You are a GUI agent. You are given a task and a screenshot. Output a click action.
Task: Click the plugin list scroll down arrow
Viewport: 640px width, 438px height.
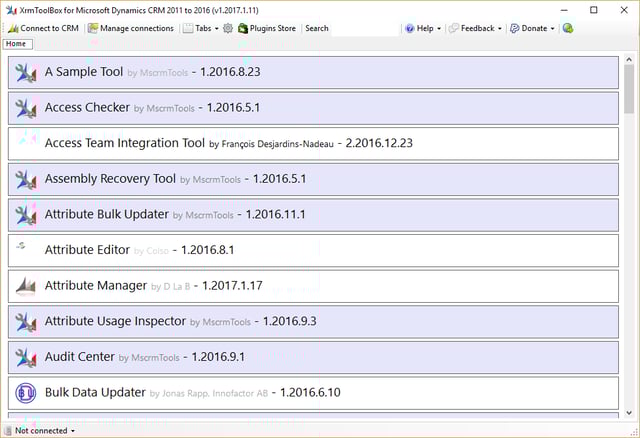click(x=629, y=413)
